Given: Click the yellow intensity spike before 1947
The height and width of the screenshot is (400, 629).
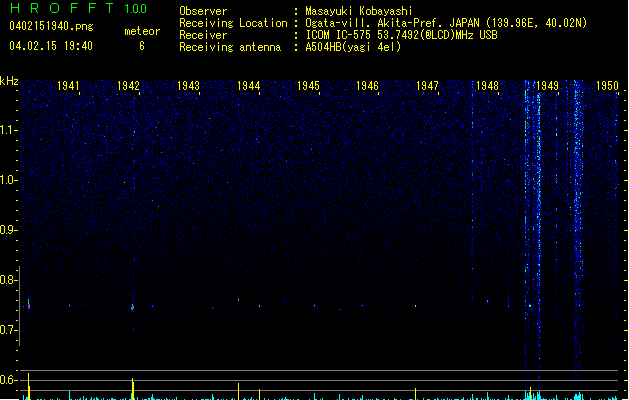Looking at the screenshot, I should [415, 394].
